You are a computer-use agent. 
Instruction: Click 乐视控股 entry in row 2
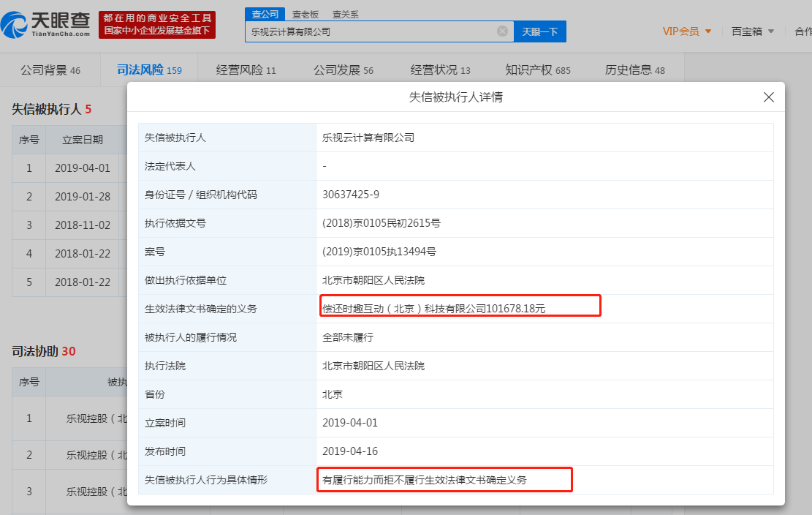click(x=96, y=455)
